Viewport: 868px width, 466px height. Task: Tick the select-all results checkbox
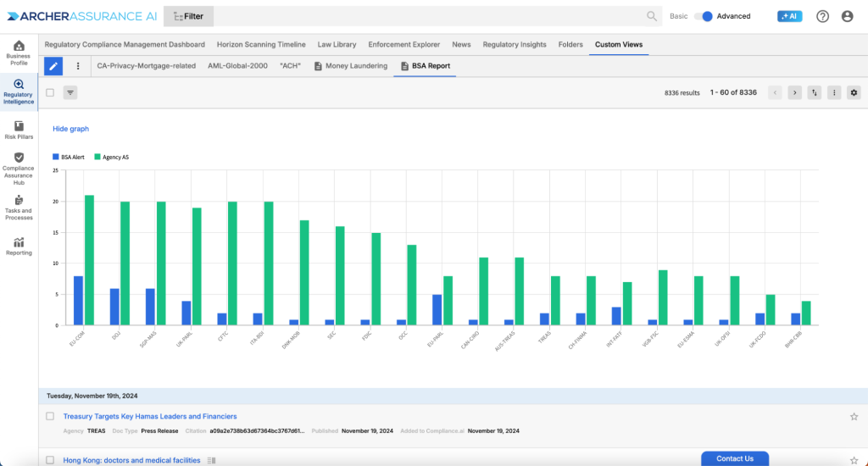coord(50,92)
